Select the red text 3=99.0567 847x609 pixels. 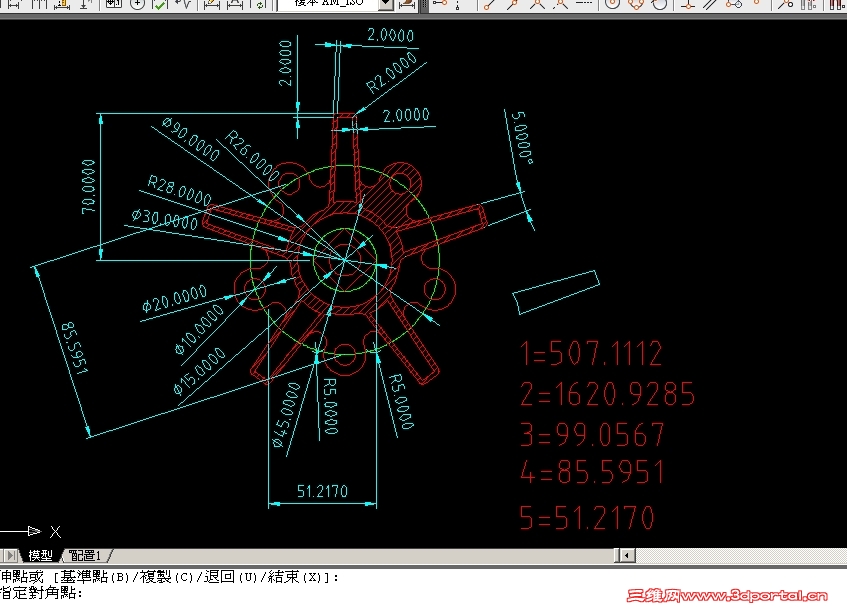click(x=592, y=435)
